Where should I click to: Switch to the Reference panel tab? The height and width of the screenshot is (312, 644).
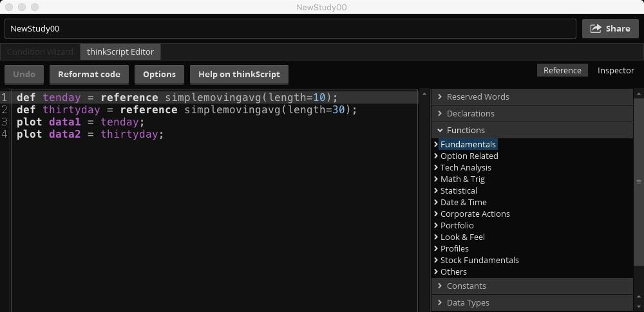[562, 70]
